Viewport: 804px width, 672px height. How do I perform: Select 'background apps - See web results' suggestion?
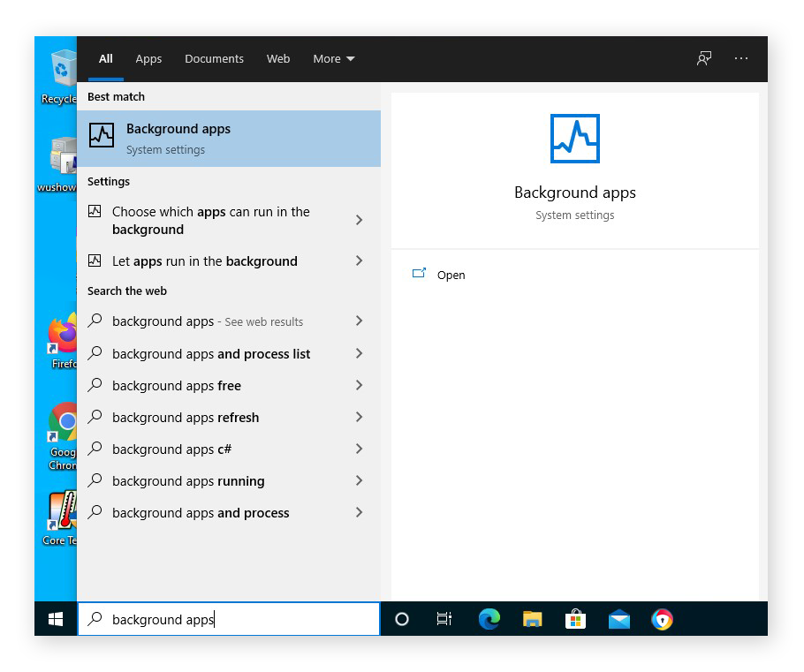coord(229,321)
